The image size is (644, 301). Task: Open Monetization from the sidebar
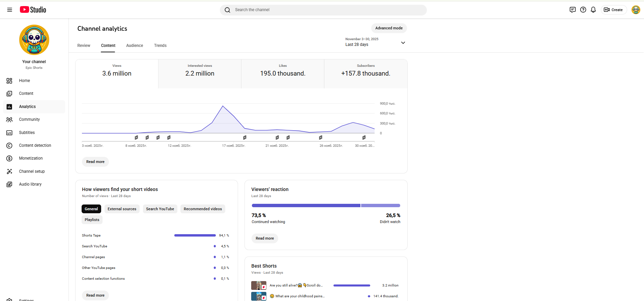pyautogui.click(x=31, y=158)
